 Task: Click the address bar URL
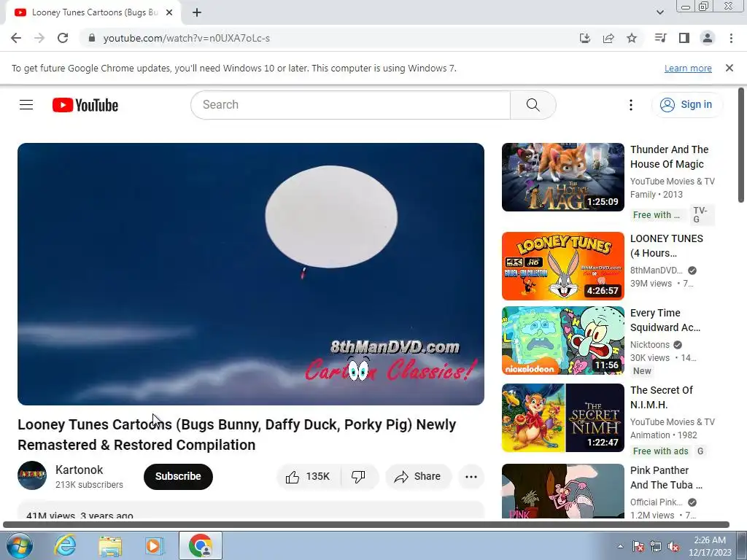tap(186, 38)
